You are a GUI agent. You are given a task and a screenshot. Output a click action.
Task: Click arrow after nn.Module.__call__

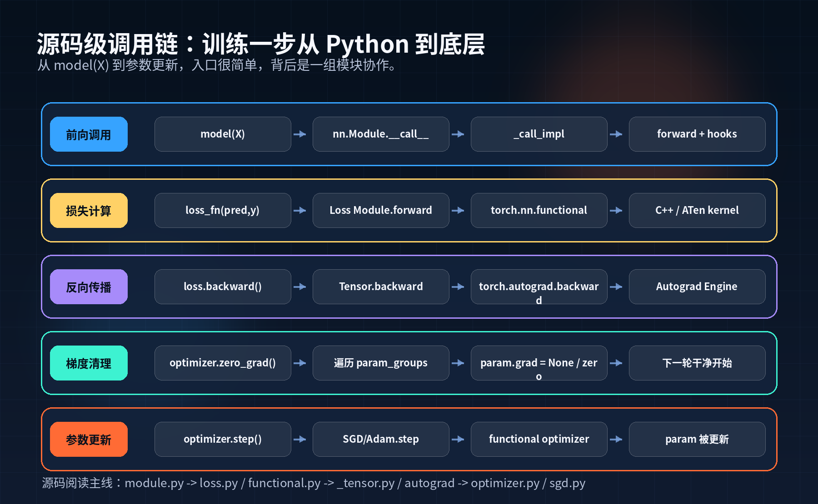[458, 134]
